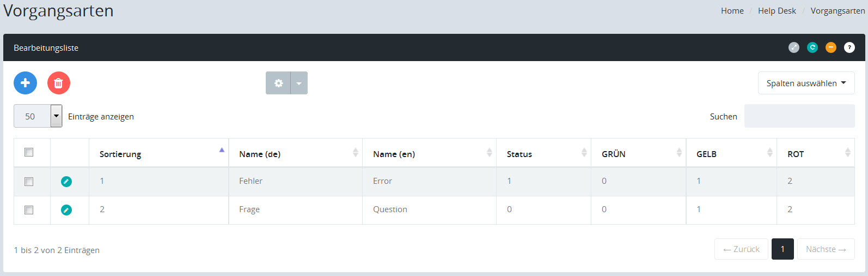
Task: Edit the Frage row with pencil icon
Action: click(x=66, y=210)
